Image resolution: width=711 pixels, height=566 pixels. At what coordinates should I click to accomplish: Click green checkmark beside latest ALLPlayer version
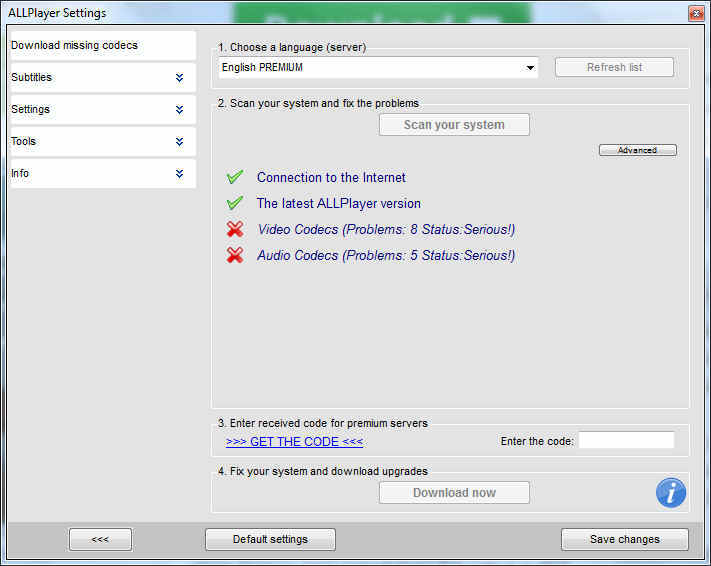click(x=235, y=203)
